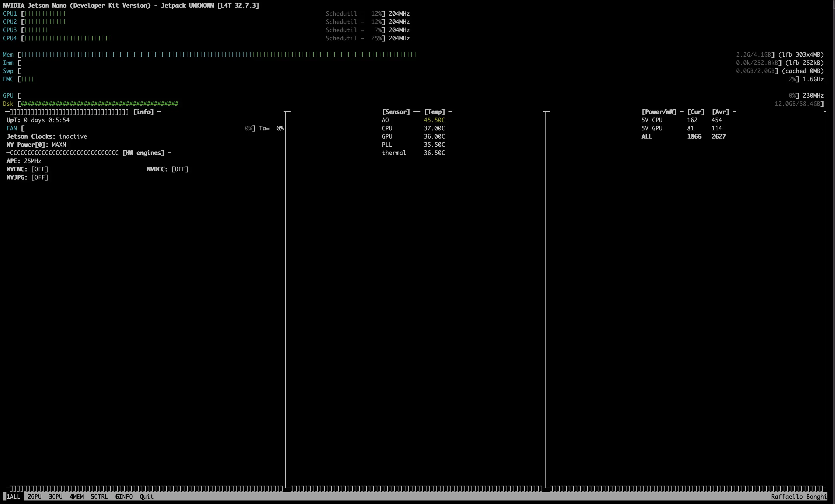Click the [Sensor] column header

click(x=396, y=112)
